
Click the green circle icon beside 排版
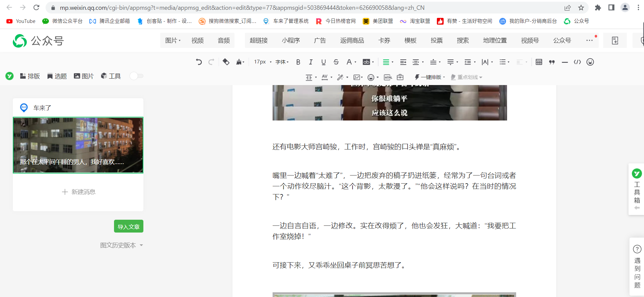[9, 76]
